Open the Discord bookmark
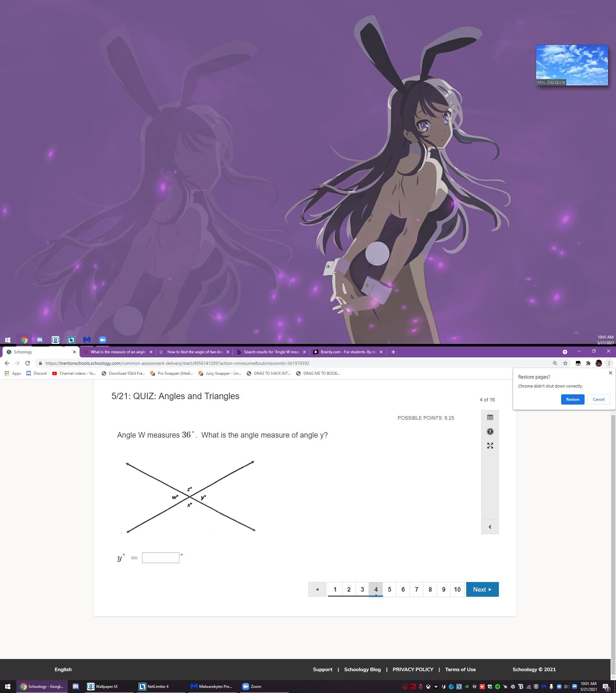This screenshot has width=616, height=693. [x=37, y=373]
